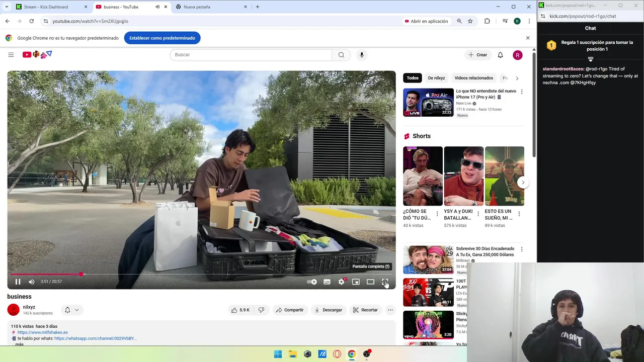The width and height of the screenshot is (644, 362).
Task: Like the video with 5.9 K likes
Action: click(240, 310)
